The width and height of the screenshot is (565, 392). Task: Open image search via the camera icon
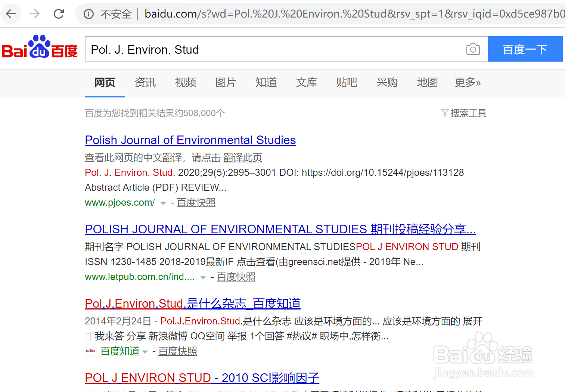coord(473,49)
